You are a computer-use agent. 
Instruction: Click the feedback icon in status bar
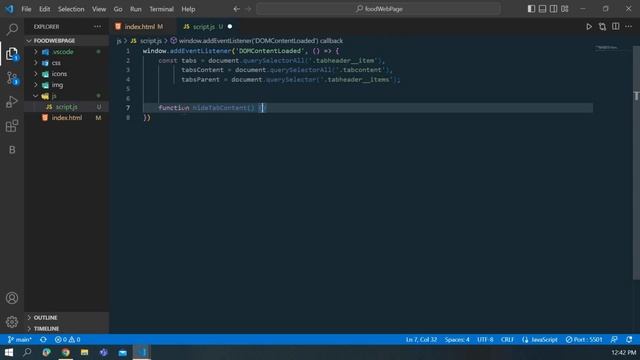[x=614, y=340]
